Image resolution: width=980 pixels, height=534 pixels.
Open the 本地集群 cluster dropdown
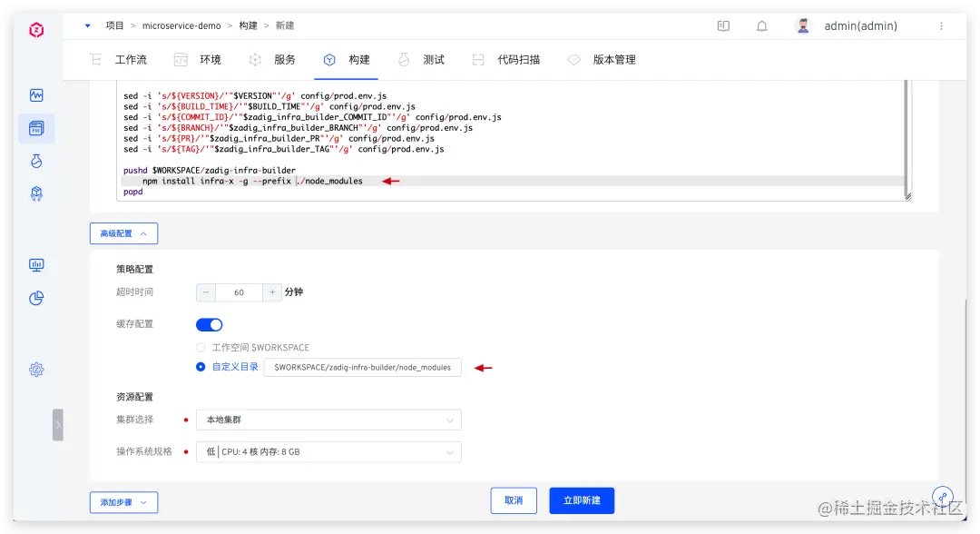pos(328,420)
